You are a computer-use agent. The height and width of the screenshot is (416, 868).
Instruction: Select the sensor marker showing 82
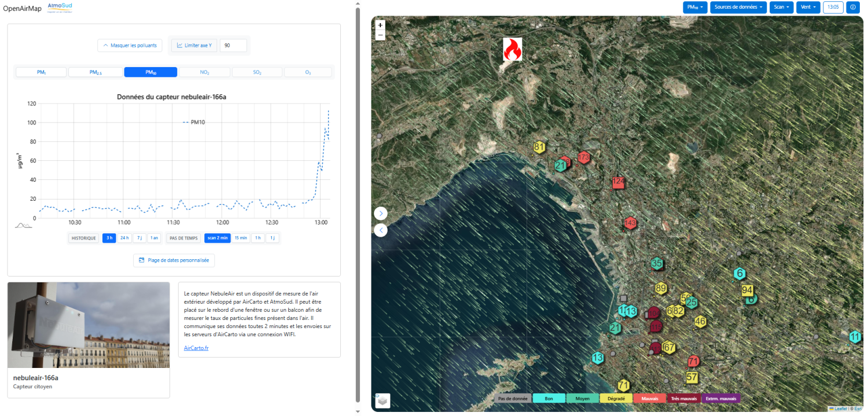click(x=679, y=311)
